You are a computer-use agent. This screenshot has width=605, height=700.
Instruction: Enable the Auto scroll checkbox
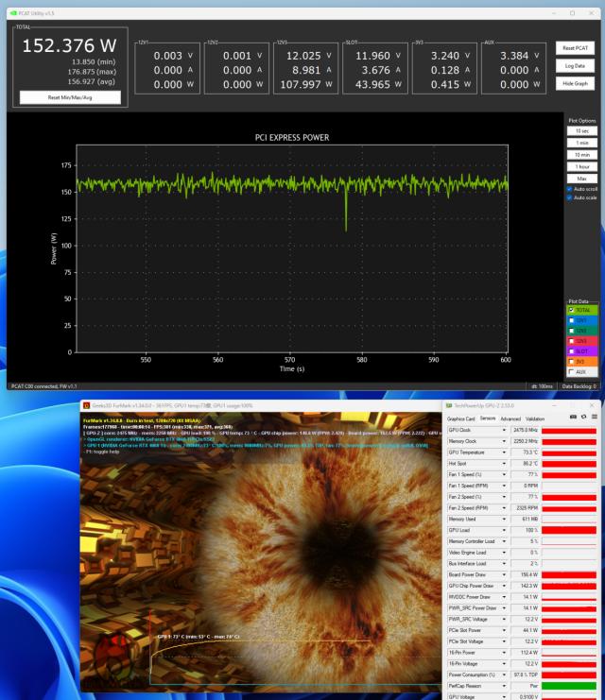click(569, 188)
